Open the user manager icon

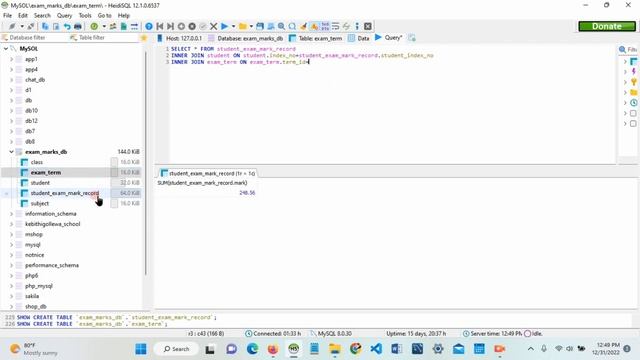click(113, 26)
